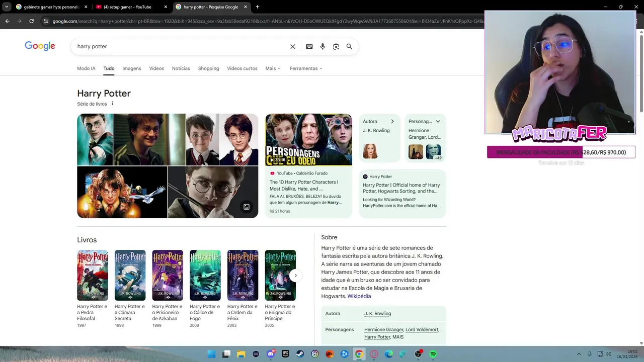Open the Vídeos curtos results tab
644x362 pixels.
[x=242, y=68]
